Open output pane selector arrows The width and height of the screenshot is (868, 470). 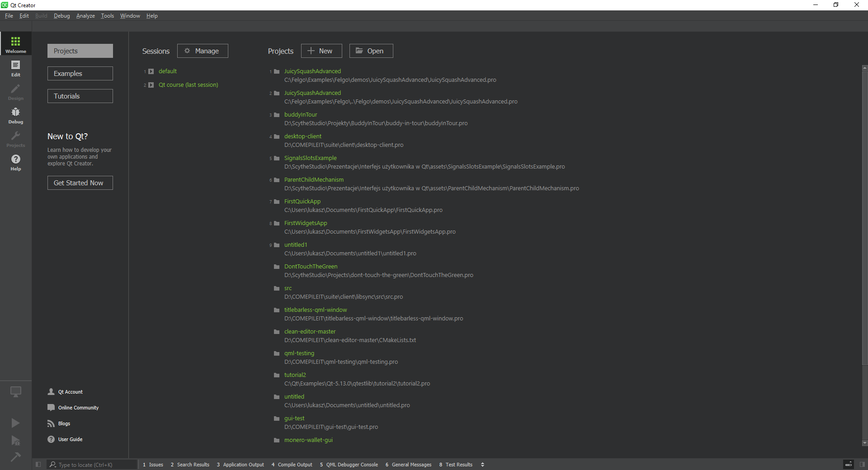[482, 465]
